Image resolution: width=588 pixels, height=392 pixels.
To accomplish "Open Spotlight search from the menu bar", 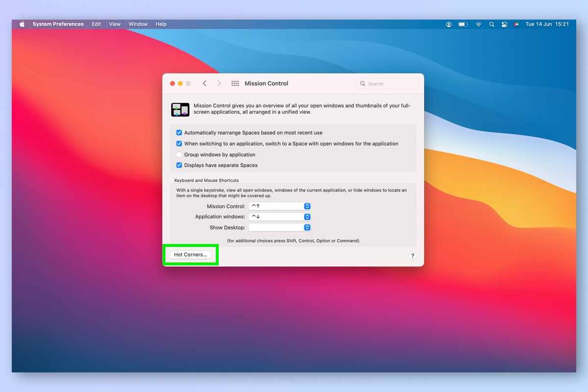I will coord(491,24).
